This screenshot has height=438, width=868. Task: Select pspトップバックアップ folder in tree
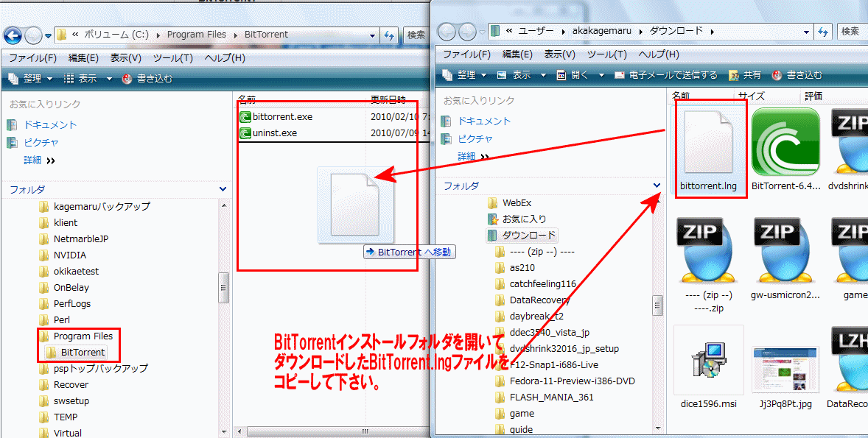(94, 368)
